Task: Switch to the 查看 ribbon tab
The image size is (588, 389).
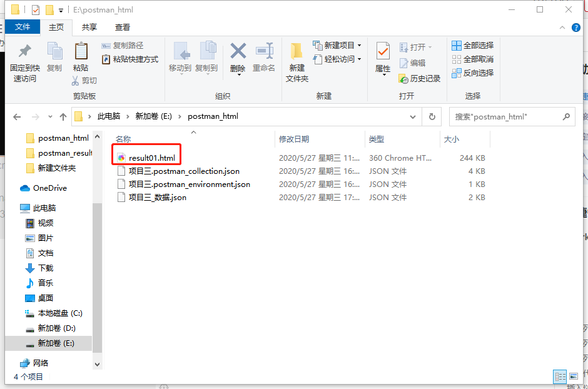Action: pyautogui.click(x=121, y=28)
